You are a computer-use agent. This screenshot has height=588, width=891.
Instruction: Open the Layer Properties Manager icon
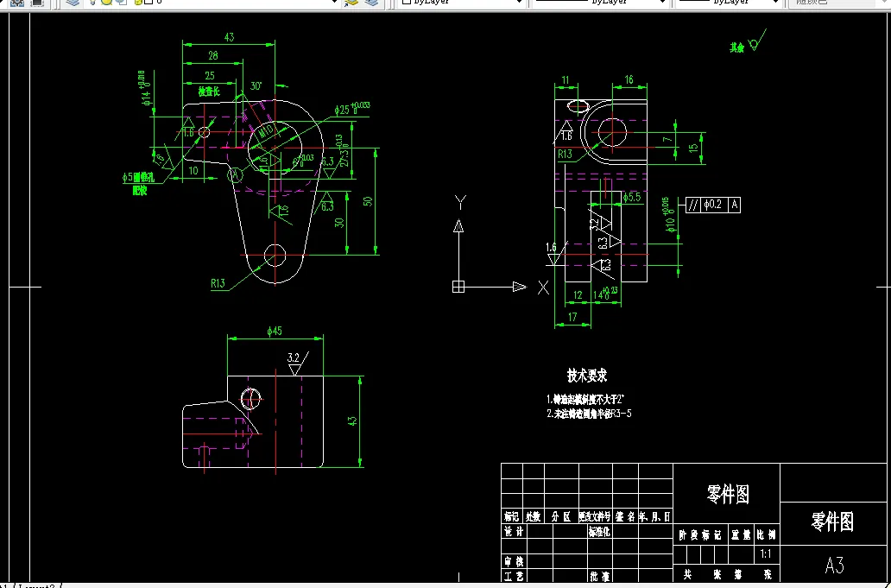tap(72, 3)
